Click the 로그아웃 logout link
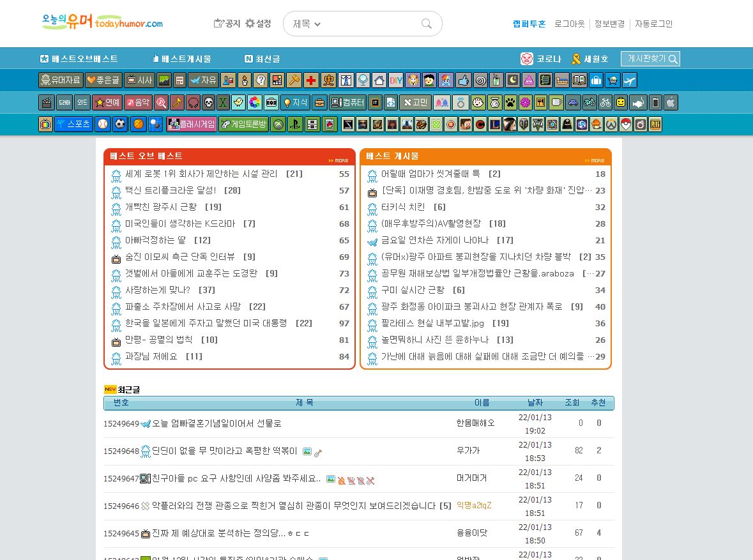The width and height of the screenshot is (753, 560). click(570, 24)
